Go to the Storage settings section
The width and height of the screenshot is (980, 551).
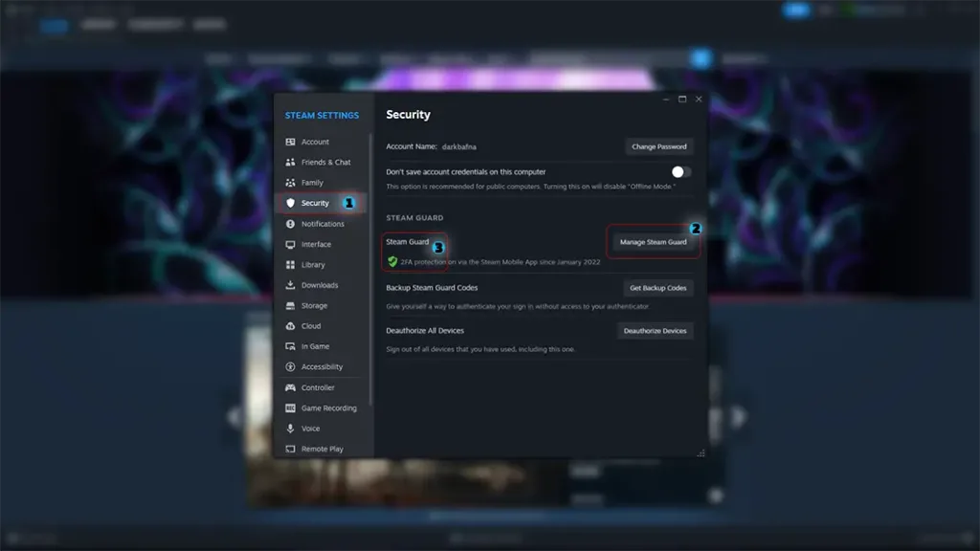(x=314, y=306)
